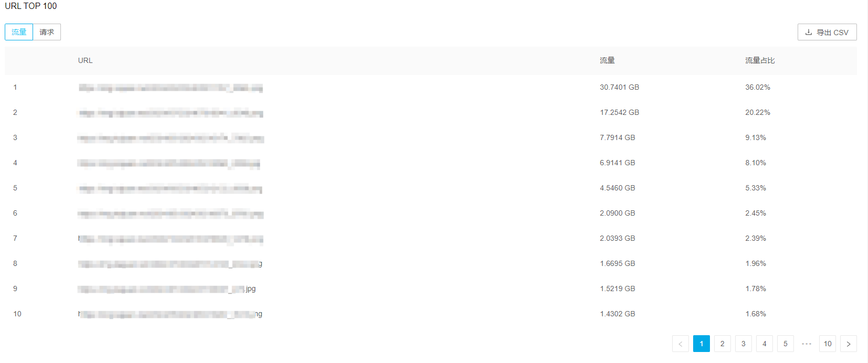This screenshot has width=868, height=363.
Task: Select pagination page 5
Action: (786, 344)
